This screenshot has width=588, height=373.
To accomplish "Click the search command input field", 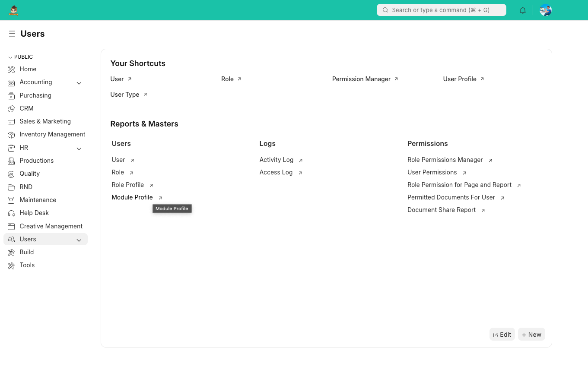I will click(x=441, y=10).
